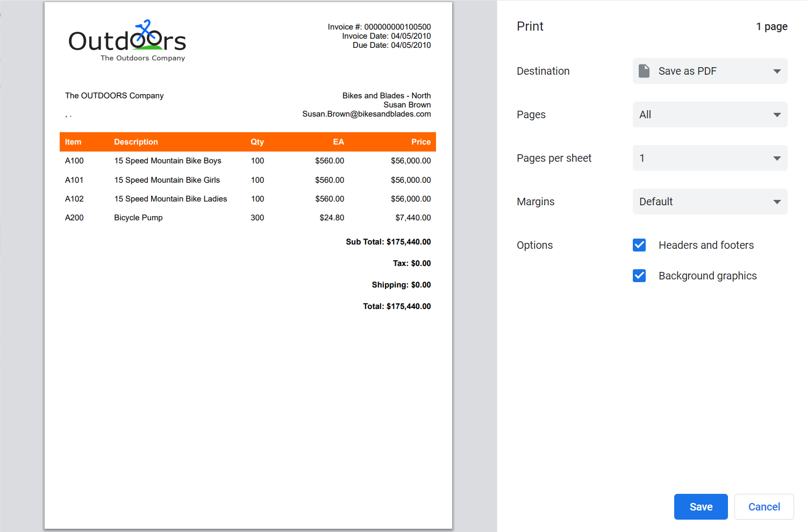
Task: Open the Margins dropdown set to Default
Action: (x=710, y=202)
